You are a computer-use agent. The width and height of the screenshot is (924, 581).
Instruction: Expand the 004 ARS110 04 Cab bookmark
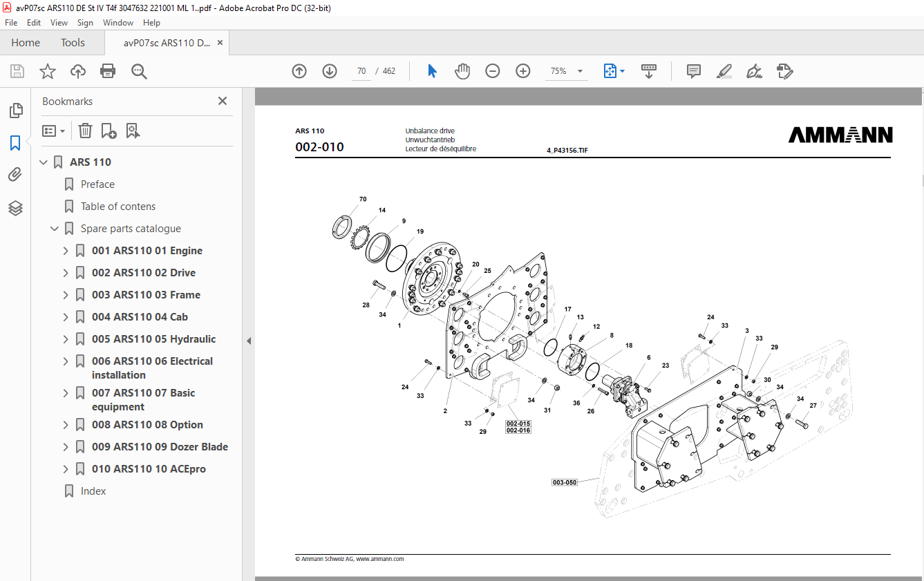[x=66, y=317]
